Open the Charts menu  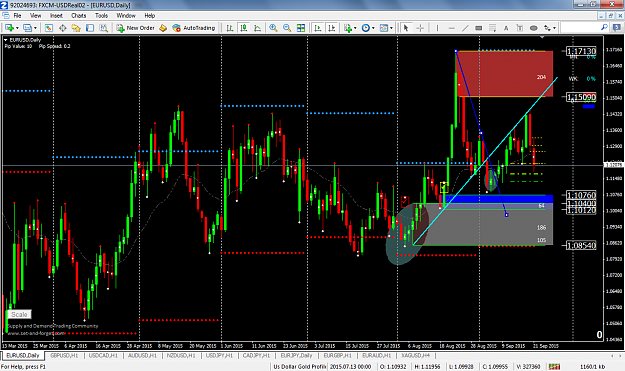[79, 16]
